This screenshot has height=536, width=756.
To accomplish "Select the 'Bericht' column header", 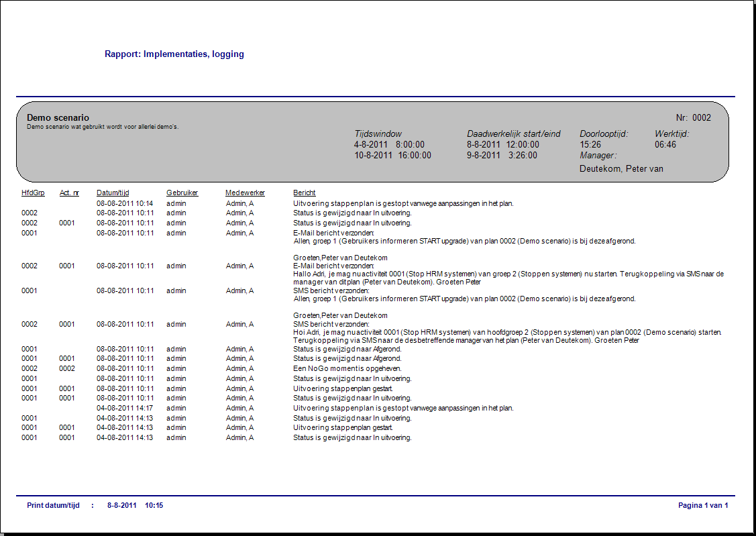I will click(304, 193).
